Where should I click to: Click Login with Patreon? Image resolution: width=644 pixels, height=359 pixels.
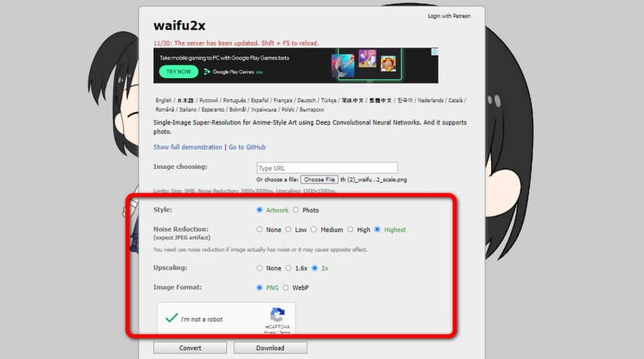coord(449,16)
